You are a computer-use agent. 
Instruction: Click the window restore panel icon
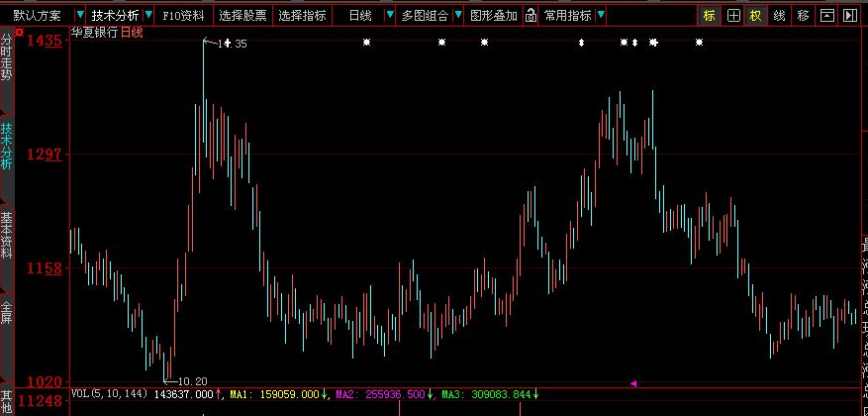click(x=827, y=16)
